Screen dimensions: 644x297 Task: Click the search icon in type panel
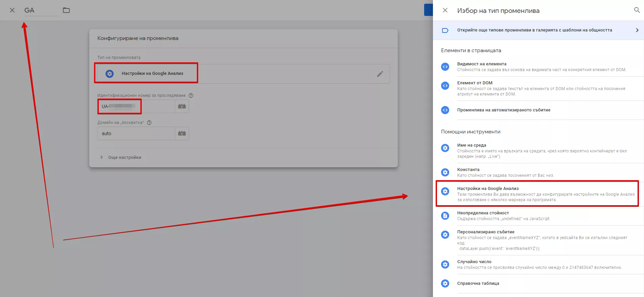637,10
